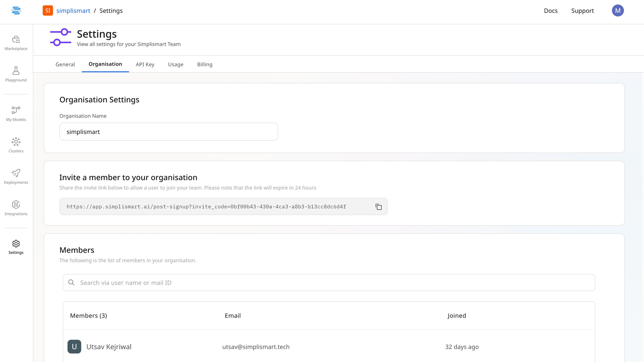Viewport: 644px width, 362px height.
Task: Open the Usage tab
Action: click(x=176, y=64)
